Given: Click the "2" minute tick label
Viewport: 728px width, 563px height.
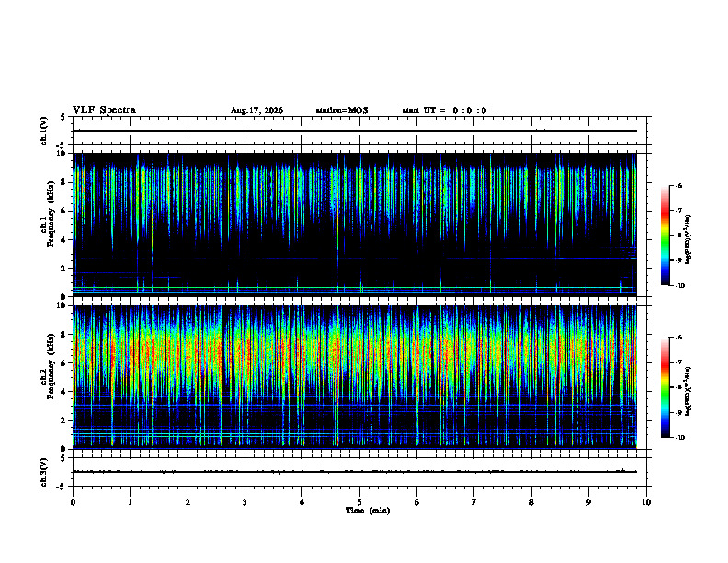Looking at the screenshot, I should [x=188, y=502].
